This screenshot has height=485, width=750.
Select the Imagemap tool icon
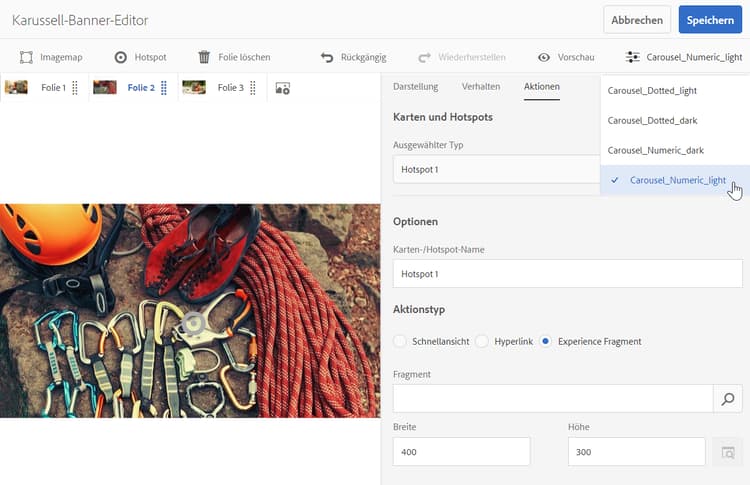(26, 57)
